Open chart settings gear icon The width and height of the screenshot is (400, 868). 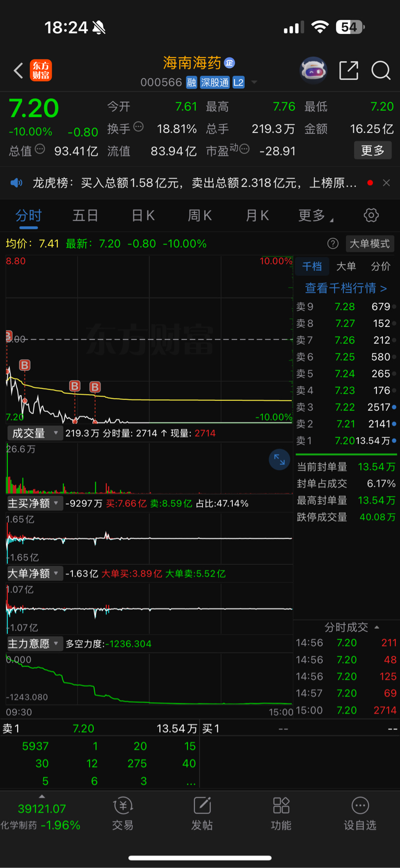point(371,215)
